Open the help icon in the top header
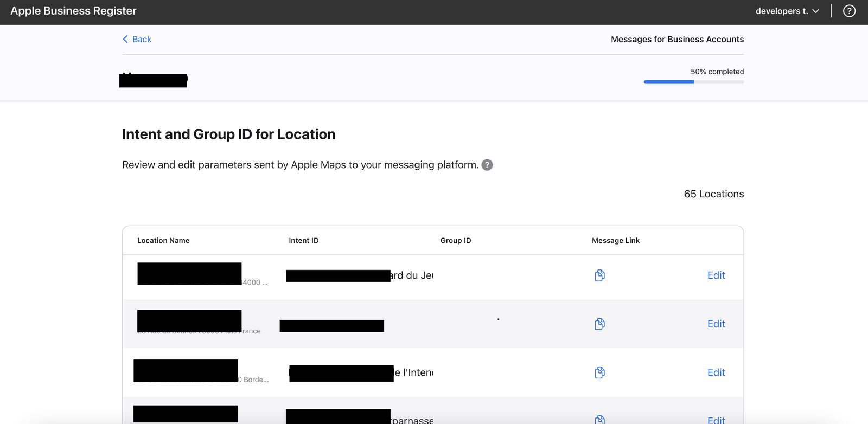868x424 pixels. click(x=849, y=11)
